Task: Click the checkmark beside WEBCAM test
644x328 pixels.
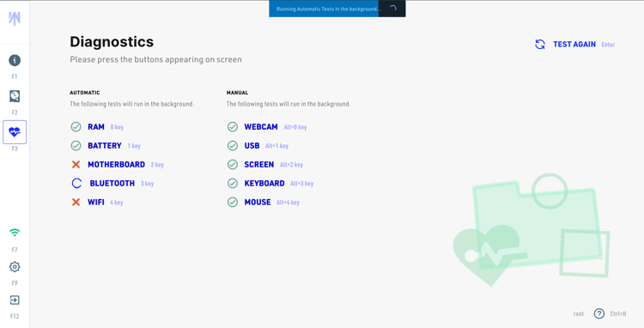Action: click(233, 127)
